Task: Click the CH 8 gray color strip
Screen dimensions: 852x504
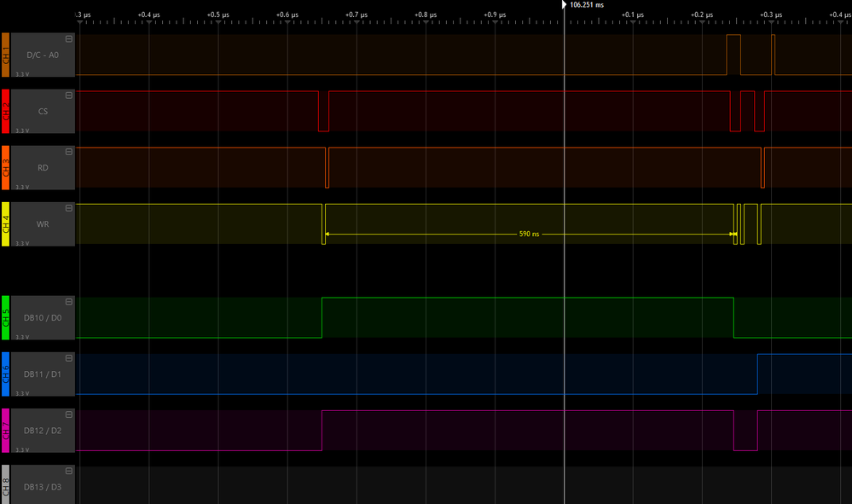Action: coord(5,484)
